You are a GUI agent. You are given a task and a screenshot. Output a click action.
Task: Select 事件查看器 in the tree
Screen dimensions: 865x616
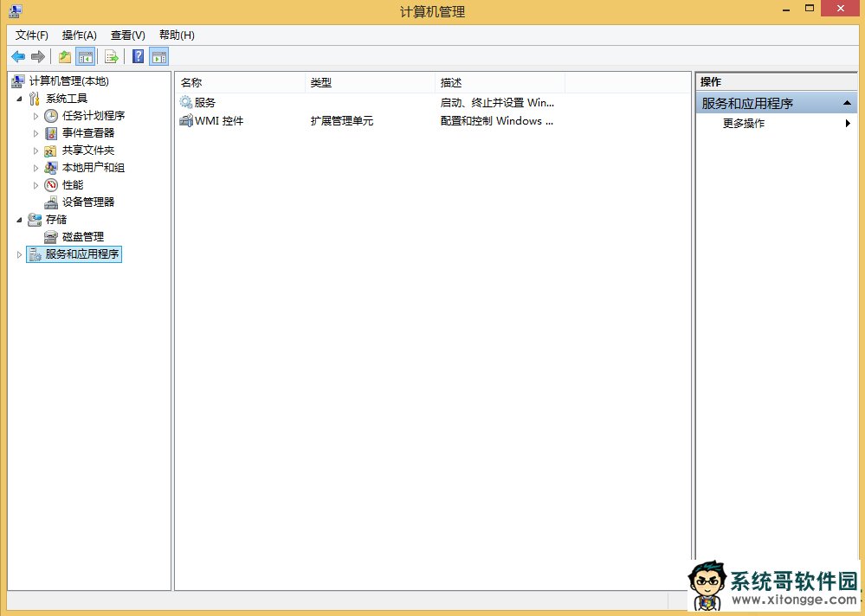(x=87, y=133)
